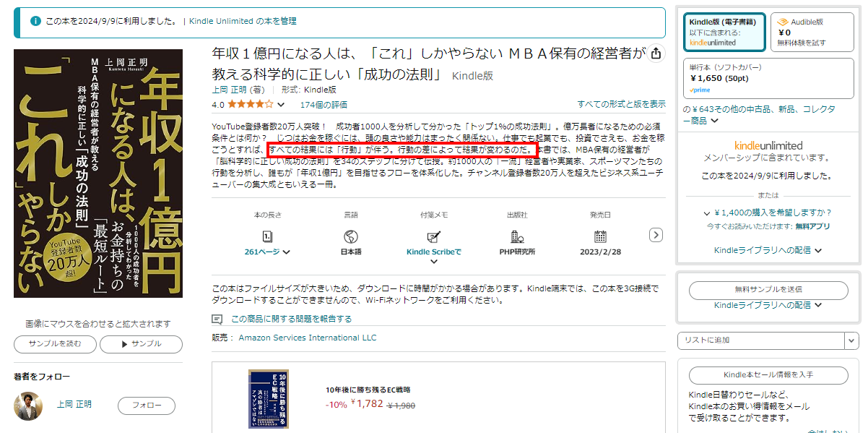Click the share icon beside the book title
Image resolution: width=868 pixels, height=433 pixels.
pyautogui.click(x=656, y=53)
